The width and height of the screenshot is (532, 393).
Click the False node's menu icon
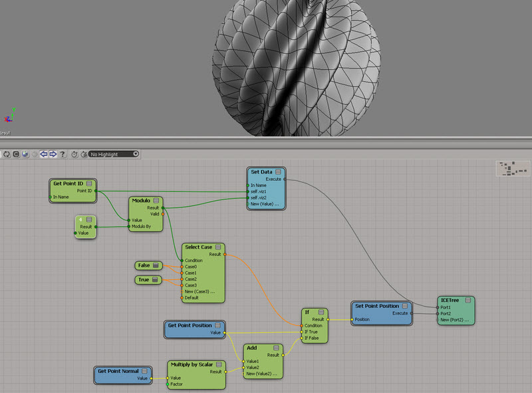coord(155,265)
